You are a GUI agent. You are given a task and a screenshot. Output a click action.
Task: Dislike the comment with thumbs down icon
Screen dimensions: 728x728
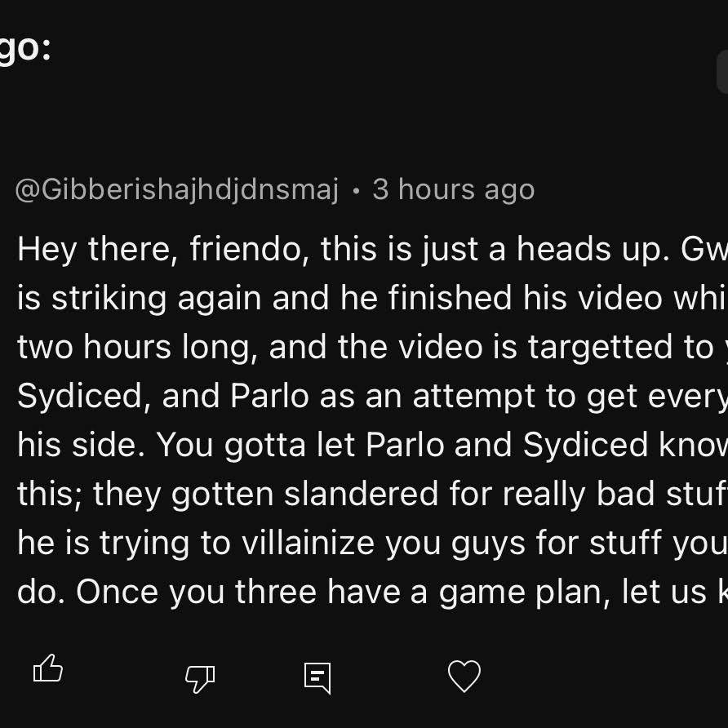tap(200, 679)
